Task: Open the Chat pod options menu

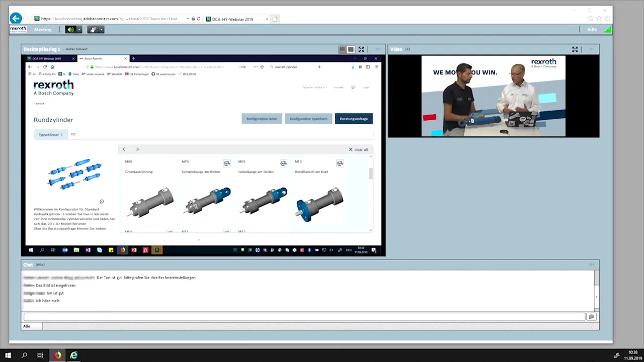Action: tap(592, 264)
